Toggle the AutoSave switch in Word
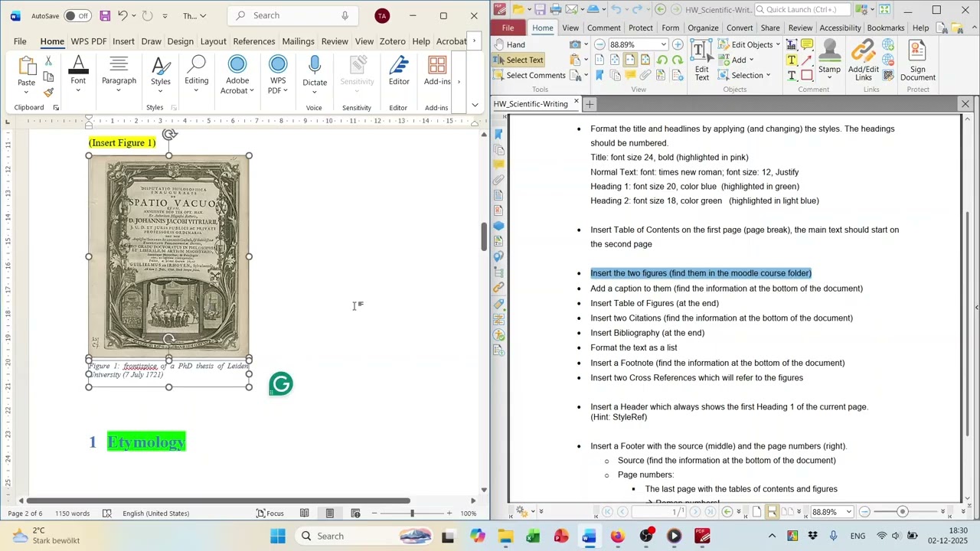This screenshot has width=980, height=551. 77,15
